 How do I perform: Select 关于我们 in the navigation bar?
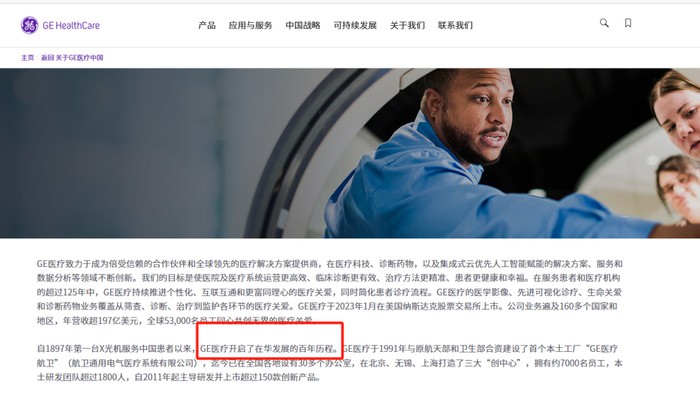point(408,25)
